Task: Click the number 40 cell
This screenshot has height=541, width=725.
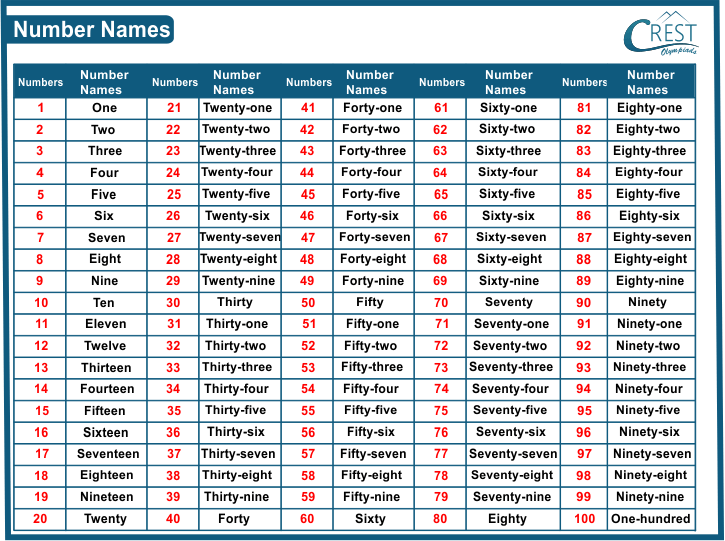Action: [x=174, y=519]
